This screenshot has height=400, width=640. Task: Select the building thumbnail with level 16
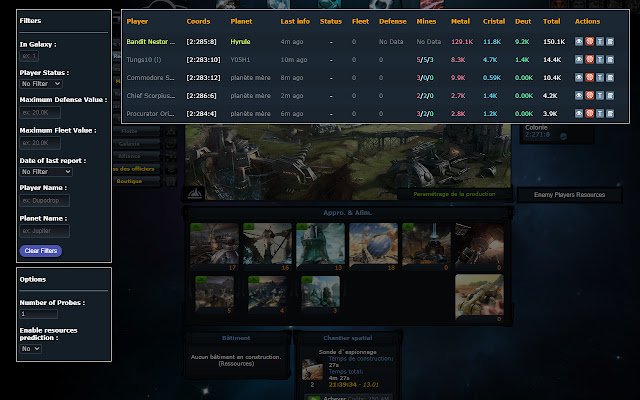pos(267,244)
